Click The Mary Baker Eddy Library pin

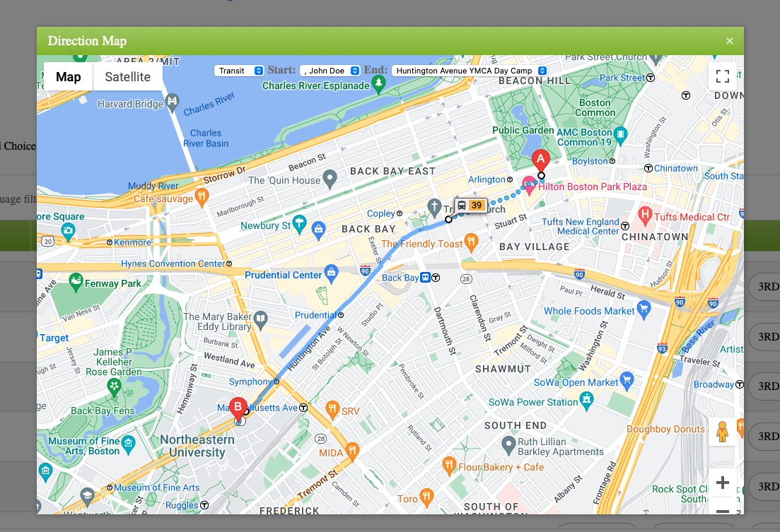pos(260,320)
